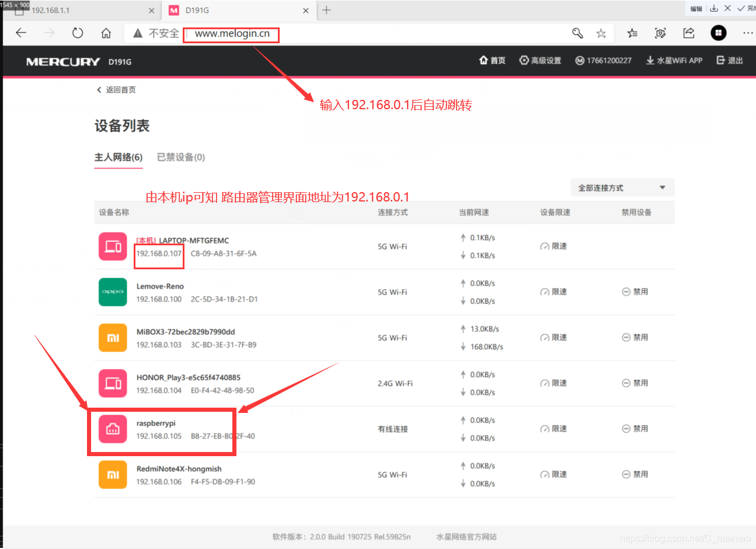
Task: Set 限速 speed limit for RedmiNote4X-hongmish
Action: (553, 475)
